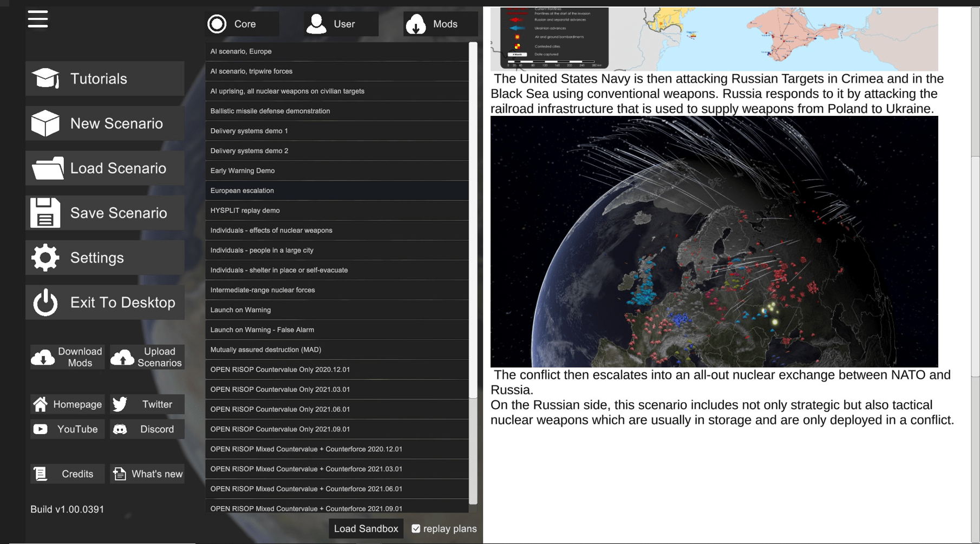
Task: Click the Homepage house icon
Action: [x=41, y=404]
